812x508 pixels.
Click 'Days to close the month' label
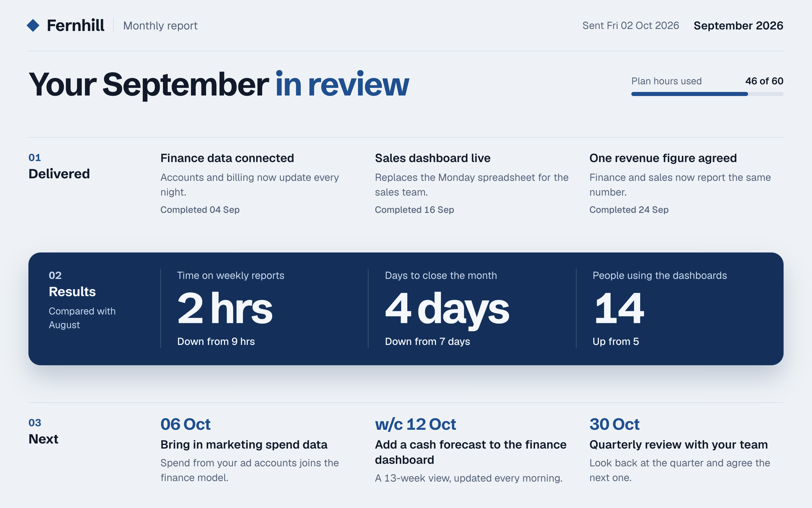click(441, 276)
